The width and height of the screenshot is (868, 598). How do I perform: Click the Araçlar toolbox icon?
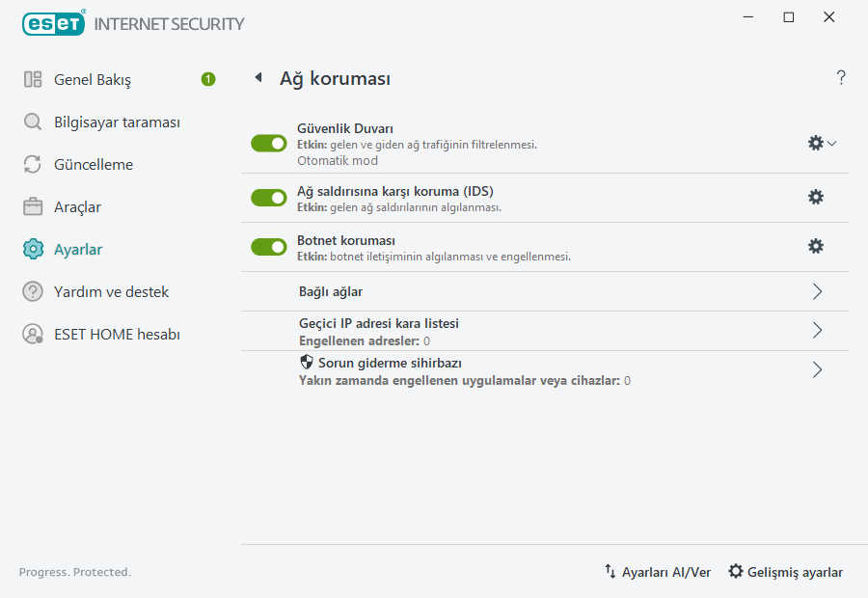coord(32,206)
